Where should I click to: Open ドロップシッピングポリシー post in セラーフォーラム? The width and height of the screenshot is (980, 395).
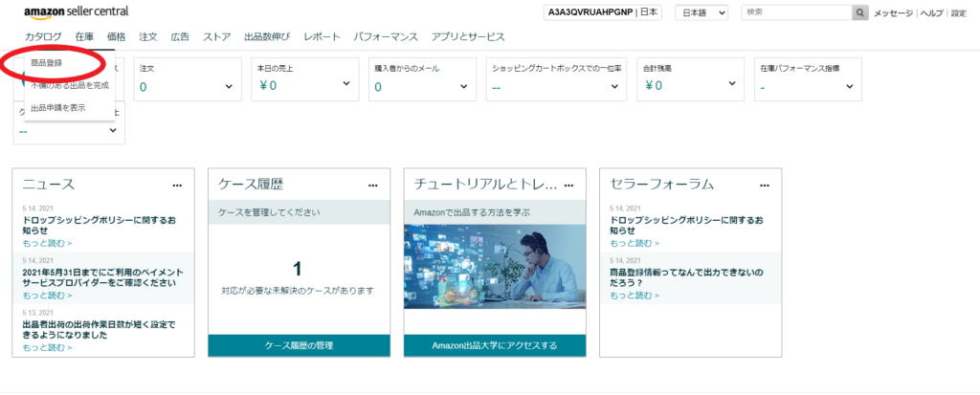click(686, 226)
